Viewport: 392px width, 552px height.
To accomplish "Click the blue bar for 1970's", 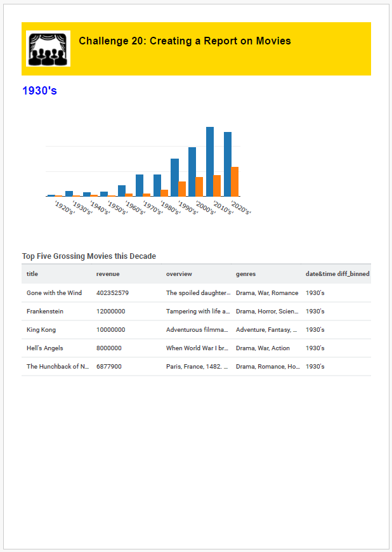I will [x=140, y=185].
